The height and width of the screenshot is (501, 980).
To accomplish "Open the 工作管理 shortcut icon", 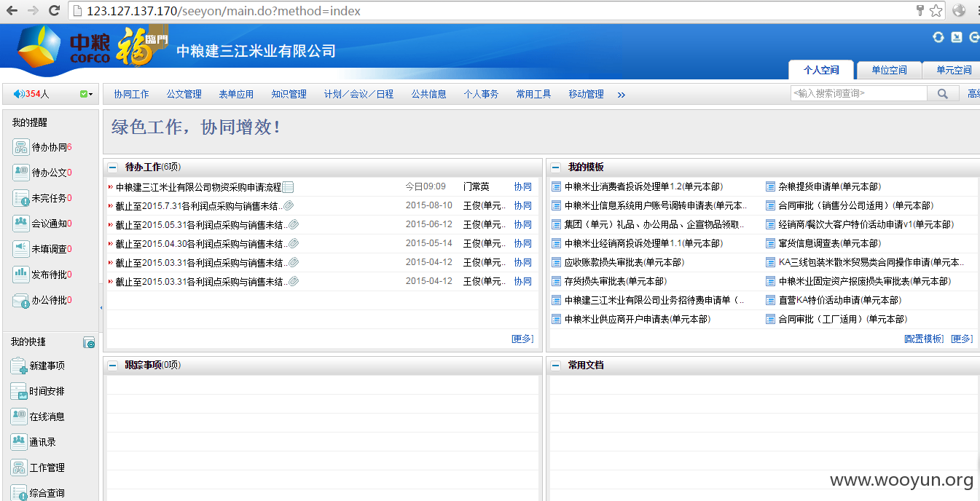I will pos(19,468).
